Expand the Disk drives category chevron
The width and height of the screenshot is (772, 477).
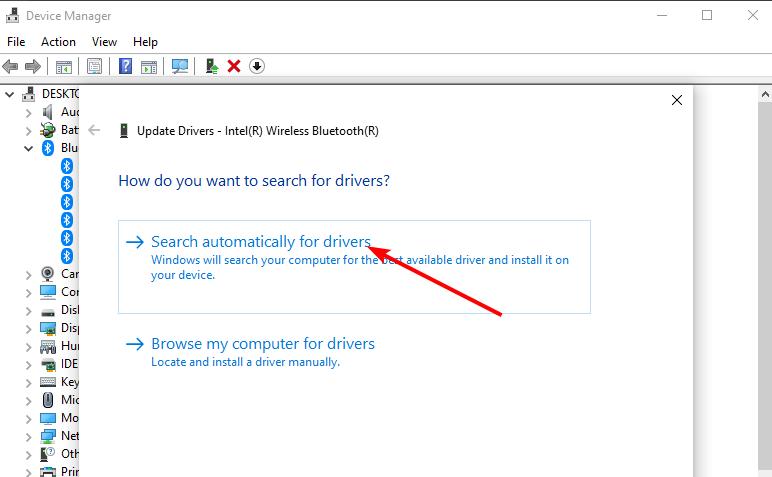(x=29, y=311)
